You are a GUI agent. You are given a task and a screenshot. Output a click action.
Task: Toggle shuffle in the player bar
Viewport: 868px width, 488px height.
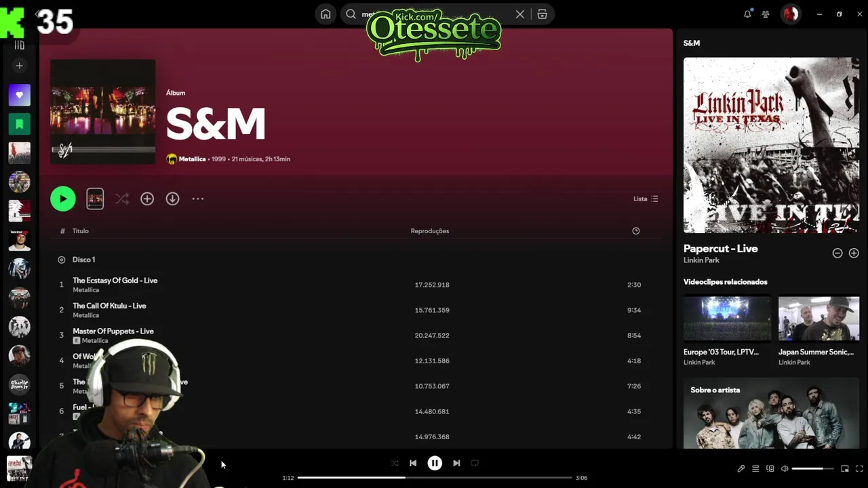pos(395,463)
